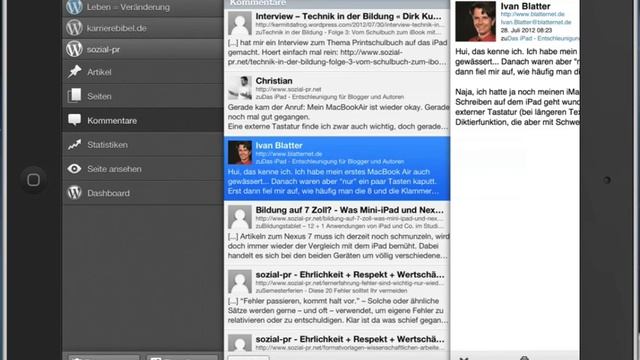Tap the iPad home button
Viewport: 640px width, 360px height.
(x=33, y=180)
